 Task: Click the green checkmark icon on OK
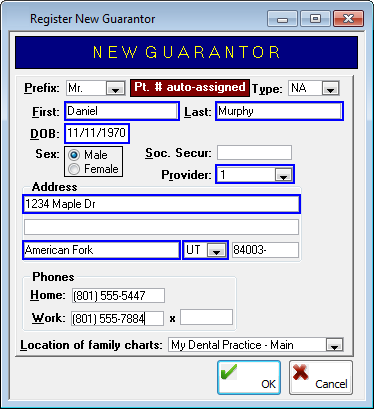click(x=229, y=372)
